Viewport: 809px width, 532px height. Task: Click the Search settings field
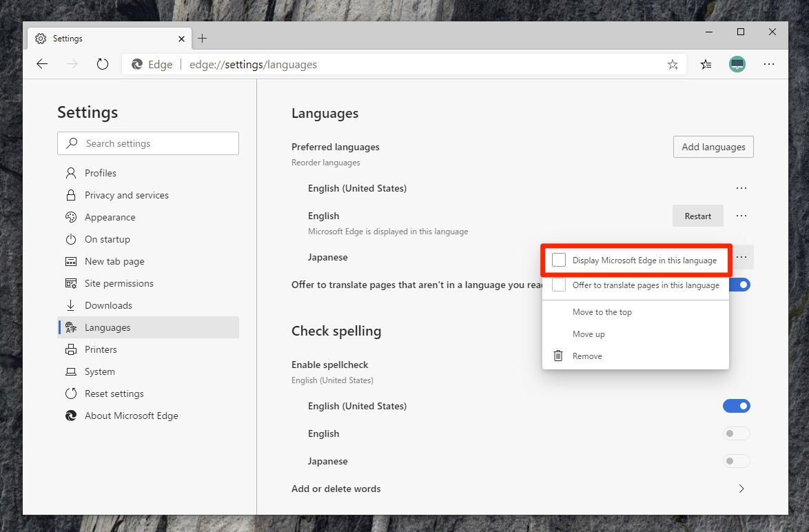tap(148, 143)
